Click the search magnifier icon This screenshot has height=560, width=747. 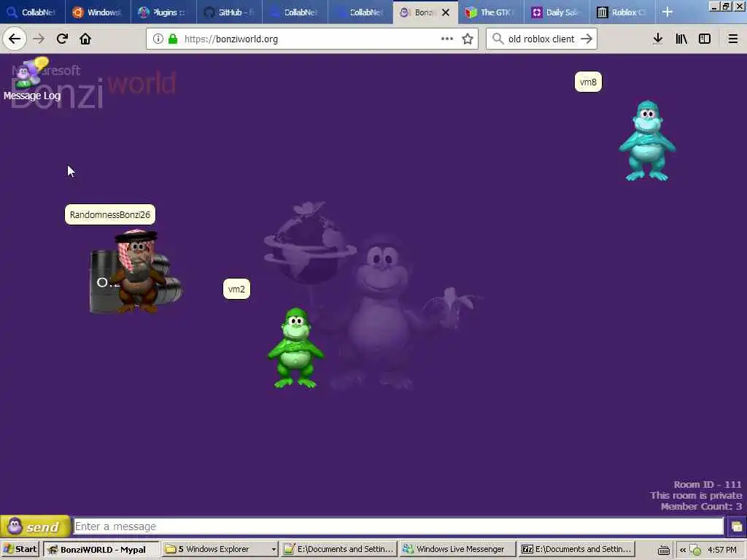pos(498,39)
